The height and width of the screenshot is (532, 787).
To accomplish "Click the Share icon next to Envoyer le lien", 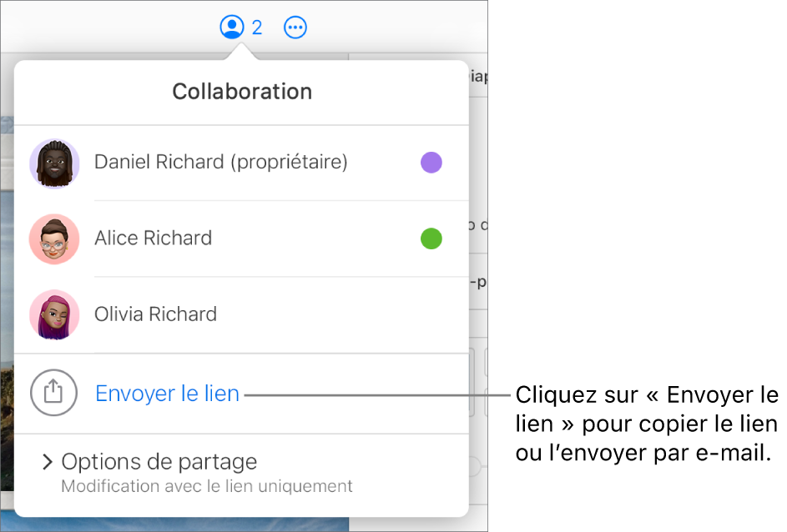I will tap(53, 392).
